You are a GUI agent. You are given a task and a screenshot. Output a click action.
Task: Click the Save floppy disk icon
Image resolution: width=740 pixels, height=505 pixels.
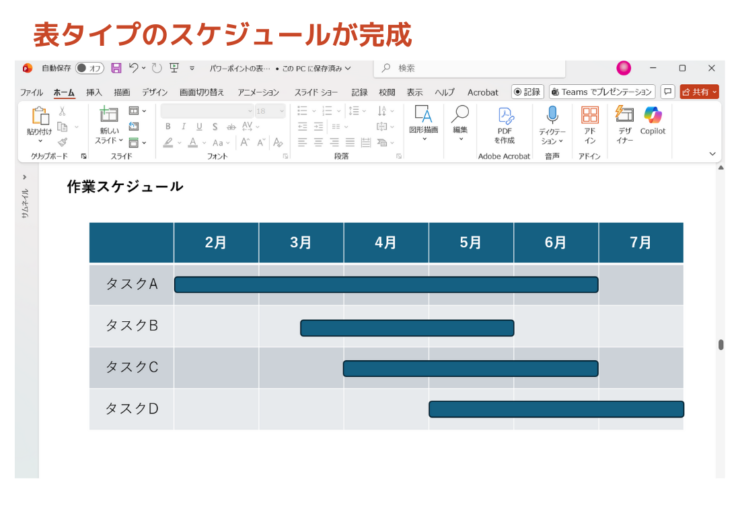[116, 68]
